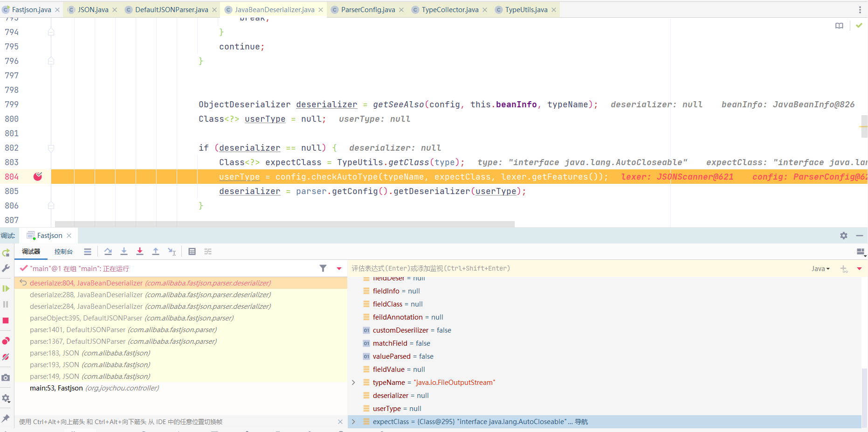The image size is (868, 432).
Task: Hide the debug tool window
Action: pyautogui.click(x=860, y=236)
